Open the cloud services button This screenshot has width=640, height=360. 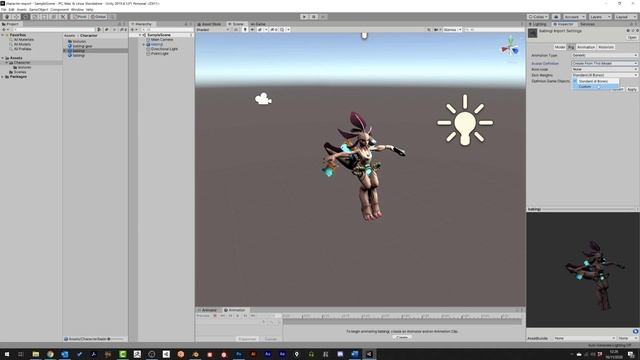556,17
